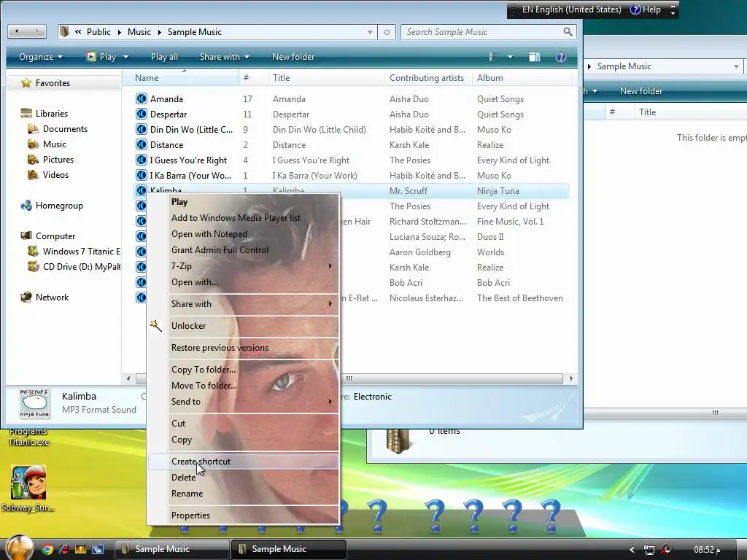747x560 pixels.
Task: Click horizontal scrollbar right arrow
Action: pos(571,378)
